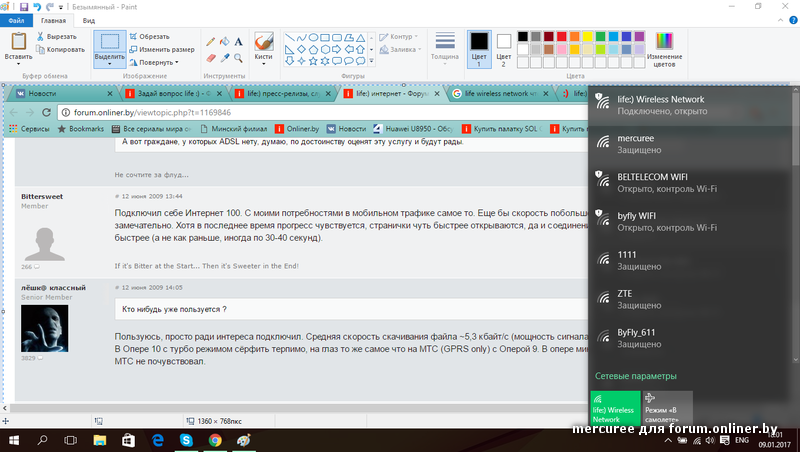Toggle airplane mode tile Режим «В самолете»

pyautogui.click(x=667, y=408)
